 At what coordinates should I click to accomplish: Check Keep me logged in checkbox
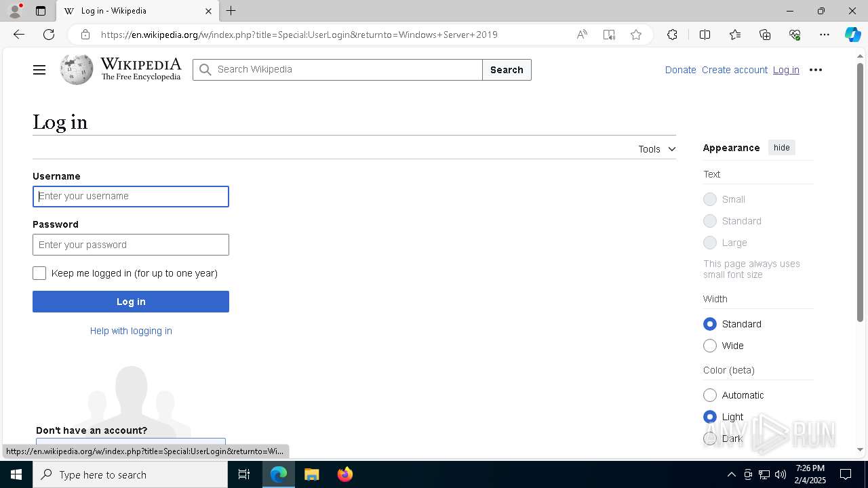[39, 273]
